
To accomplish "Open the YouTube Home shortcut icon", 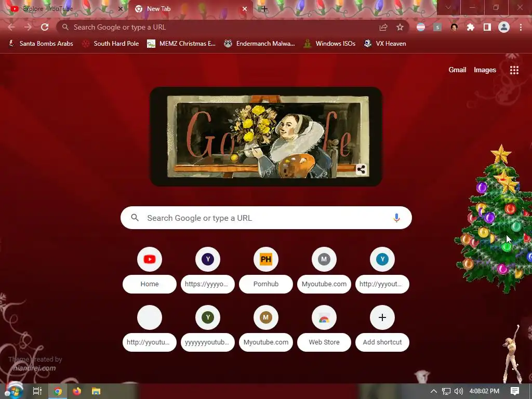I will pyautogui.click(x=150, y=259).
